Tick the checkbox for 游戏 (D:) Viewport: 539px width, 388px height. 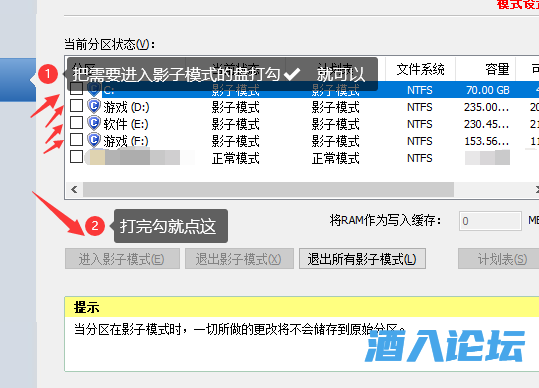76,106
